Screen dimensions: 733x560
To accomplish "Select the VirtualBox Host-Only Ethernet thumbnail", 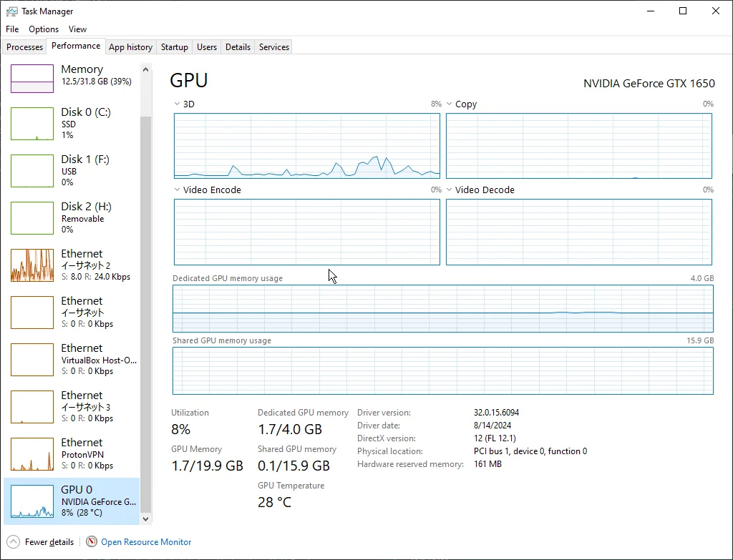I will pos(32,360).
